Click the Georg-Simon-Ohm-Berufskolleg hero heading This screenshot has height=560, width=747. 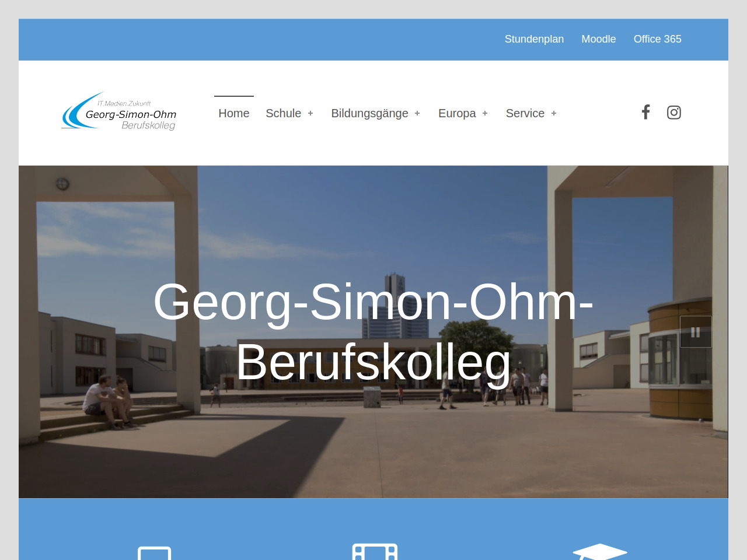click(373, 332)
